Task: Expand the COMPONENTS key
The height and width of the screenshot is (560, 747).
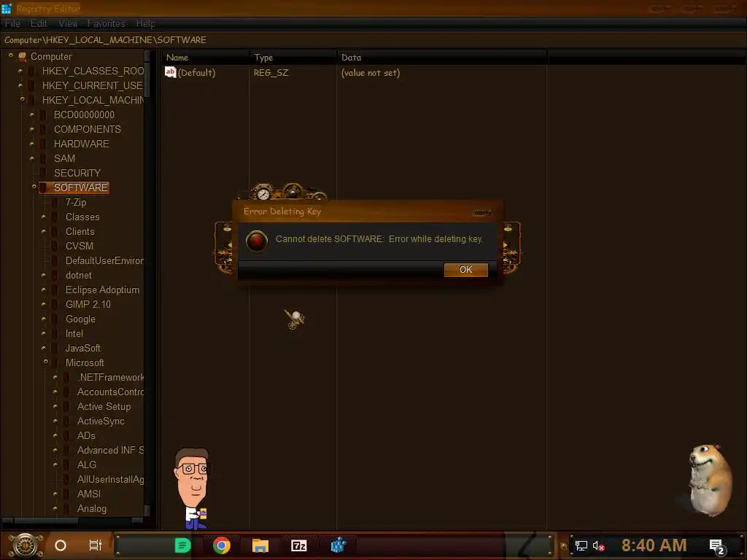Action: pyautogui.click(x=32, y=129)
